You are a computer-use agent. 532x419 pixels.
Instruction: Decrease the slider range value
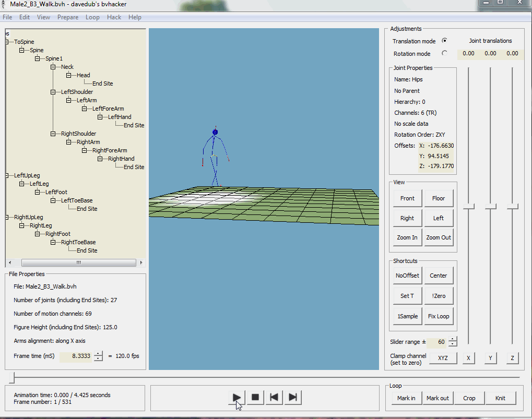pyautogui.click(x=453, y=344)
